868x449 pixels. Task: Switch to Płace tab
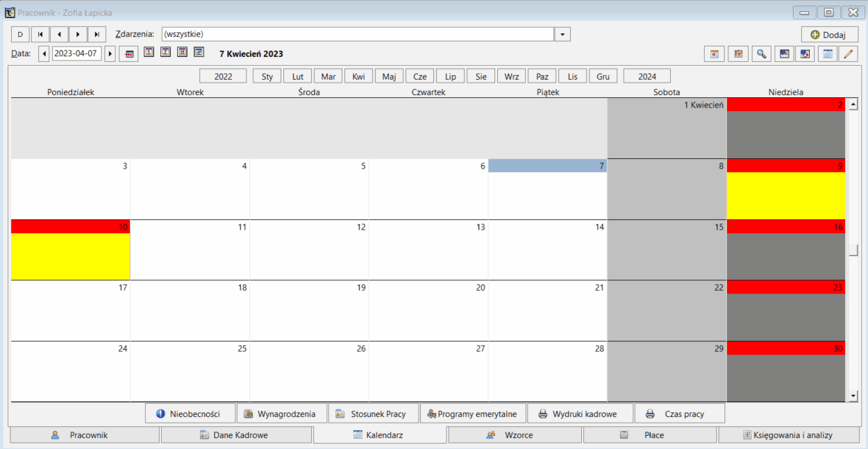650,435
